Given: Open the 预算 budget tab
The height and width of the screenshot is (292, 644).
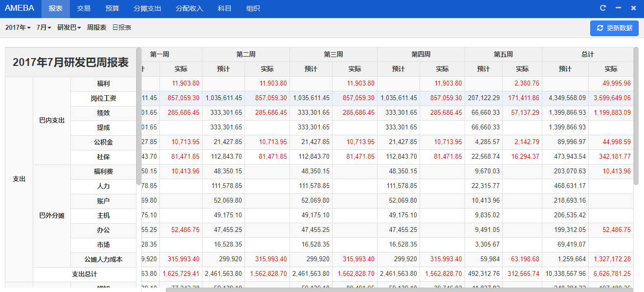Looking at the screenshot, I should 112,9.
